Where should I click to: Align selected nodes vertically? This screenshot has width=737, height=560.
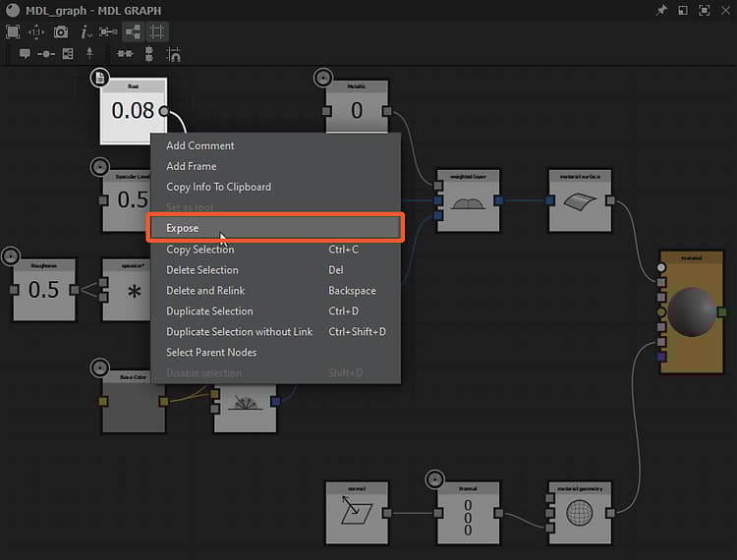(149, 54)
